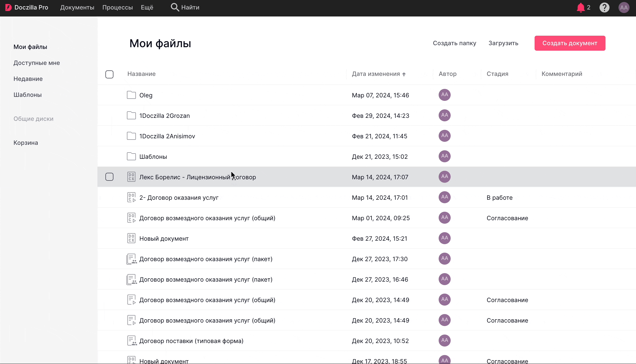636x364 pixels.
Task: Click the Doczilla Pro logo icon
Action: pos(8,7)
